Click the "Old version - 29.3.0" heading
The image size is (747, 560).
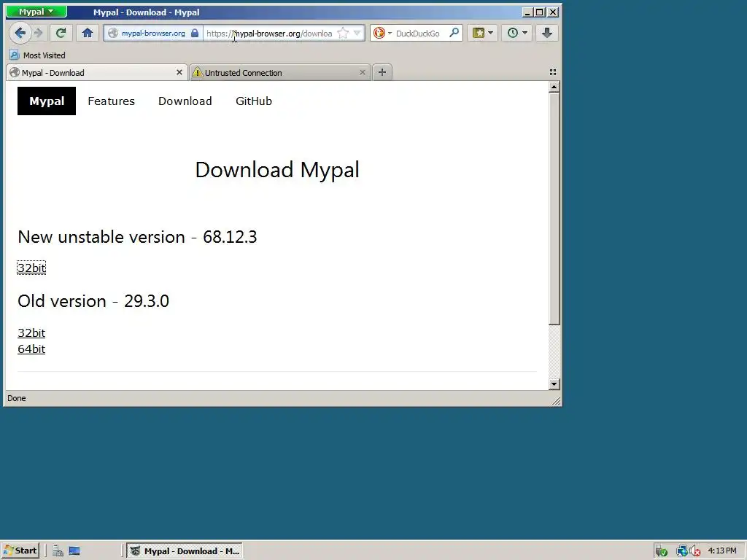click(93, 301)
